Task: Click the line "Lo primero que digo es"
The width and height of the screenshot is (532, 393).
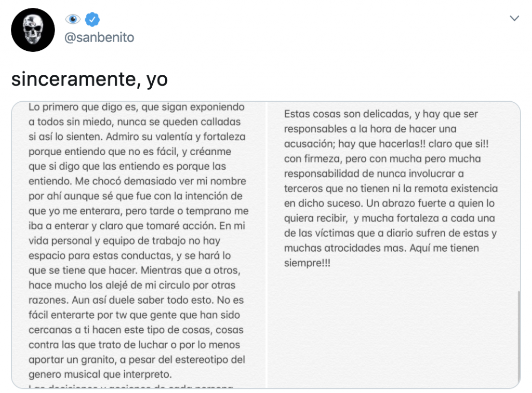Action: click(136, 108)
